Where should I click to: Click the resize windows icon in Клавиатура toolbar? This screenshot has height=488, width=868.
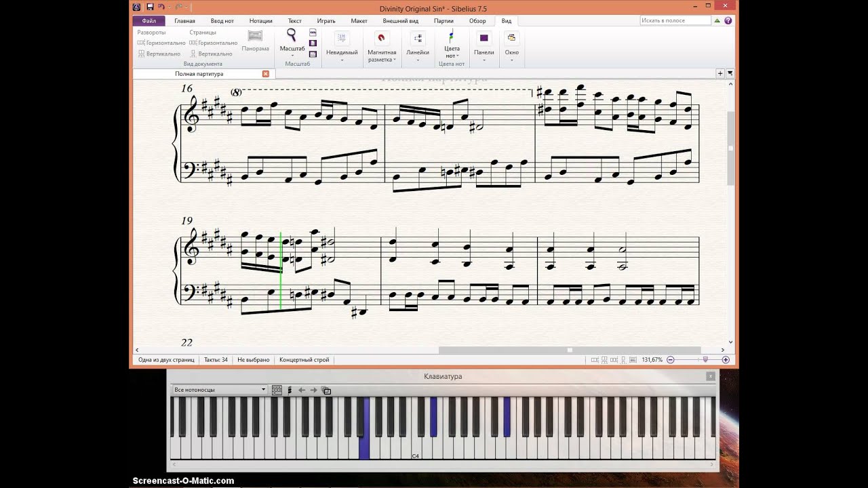326,390
